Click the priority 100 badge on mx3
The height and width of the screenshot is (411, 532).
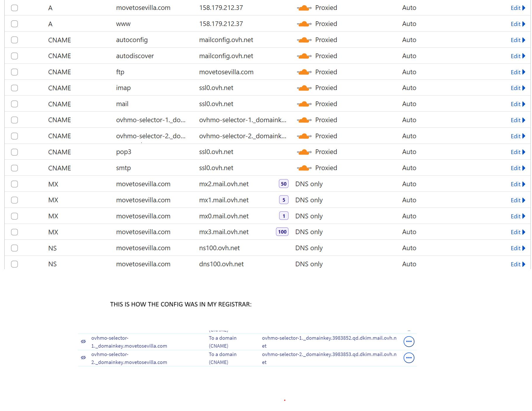[x=282, y=232]
